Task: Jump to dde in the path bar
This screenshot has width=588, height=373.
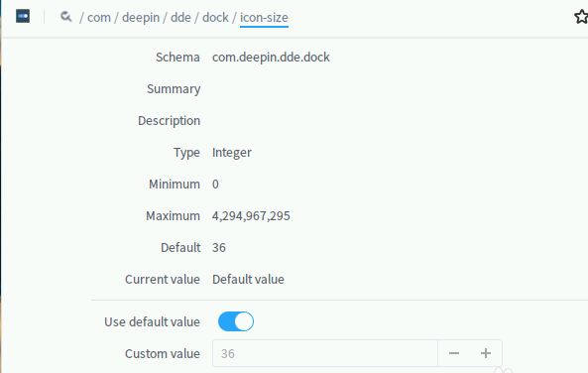Action: pyautogui.click(x=180, y=17)
